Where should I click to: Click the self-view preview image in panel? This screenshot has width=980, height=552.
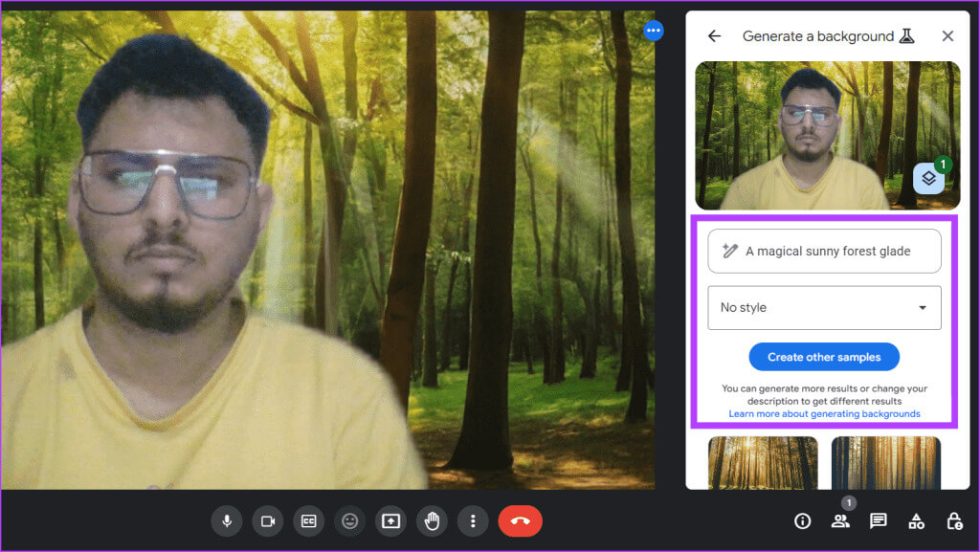coord(828,135)
